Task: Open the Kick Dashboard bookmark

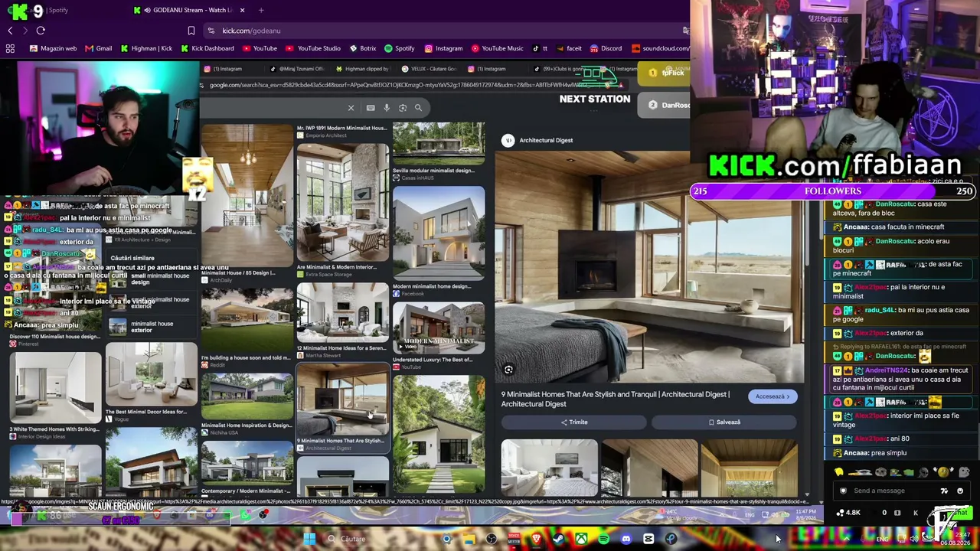Action: click(207, 48)
